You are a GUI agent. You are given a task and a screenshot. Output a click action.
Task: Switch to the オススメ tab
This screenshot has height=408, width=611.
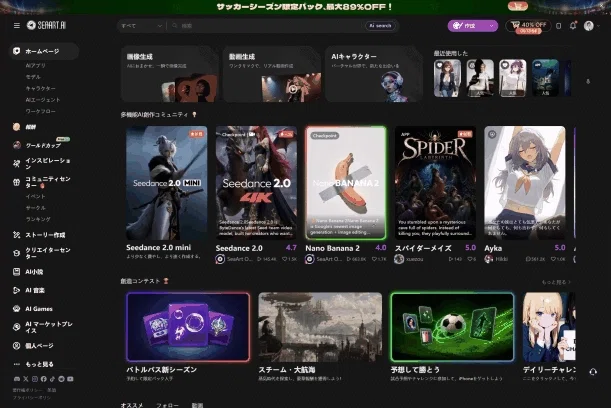[132, 405]
